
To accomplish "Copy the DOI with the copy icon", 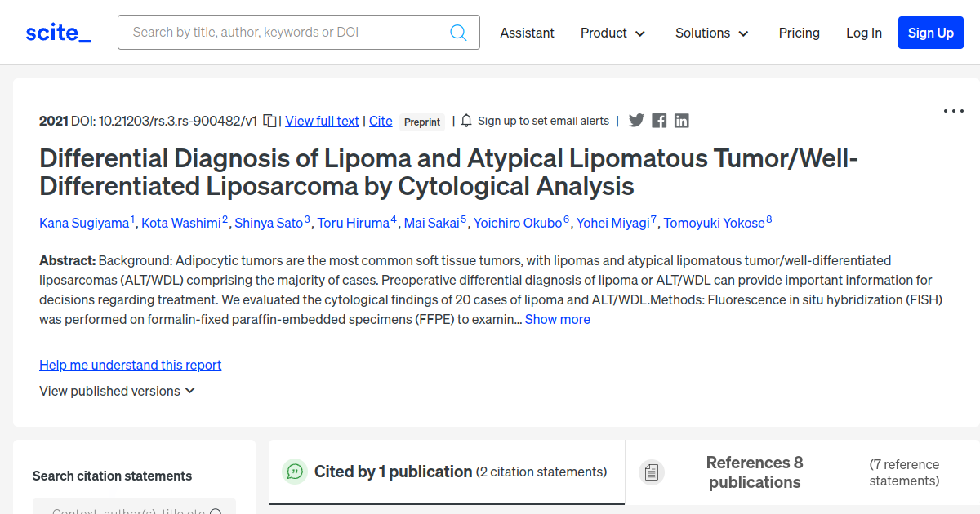I will [x=269, y=121].
